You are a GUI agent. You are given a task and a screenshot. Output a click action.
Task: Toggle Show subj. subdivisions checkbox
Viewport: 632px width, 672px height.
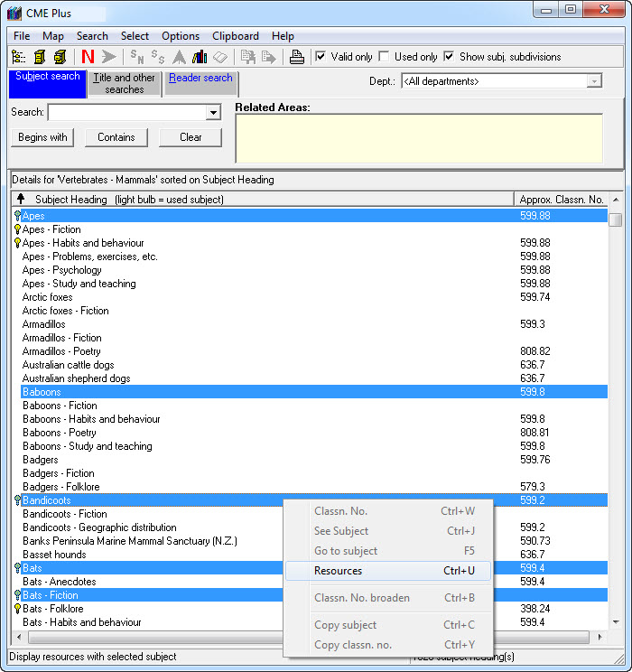point(449,57)
